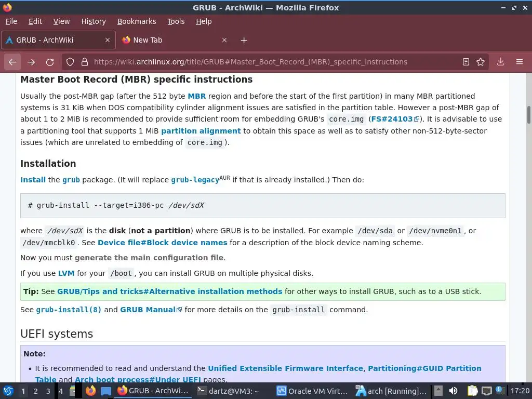Focus GRUB - ArchWiki window in taskbar
This screenshot has height=399, width=532.
[153, 391]
